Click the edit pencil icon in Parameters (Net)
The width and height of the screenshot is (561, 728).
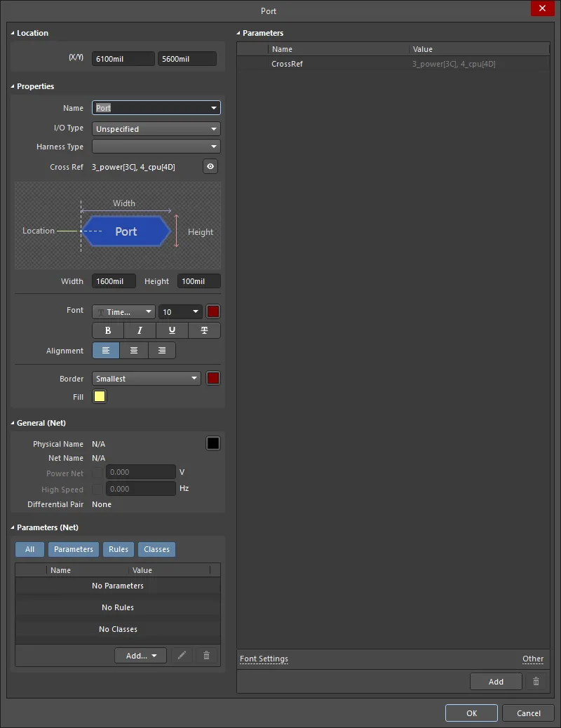(182, 655)
